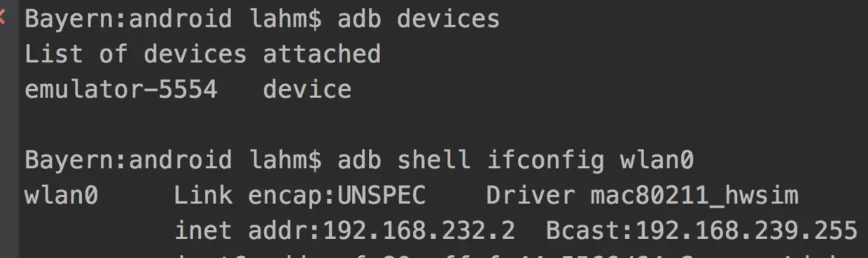The height and width of the screenshot is (258, 868).
Task: Click the 'List of devices attached' line
Action: (203, 54)
